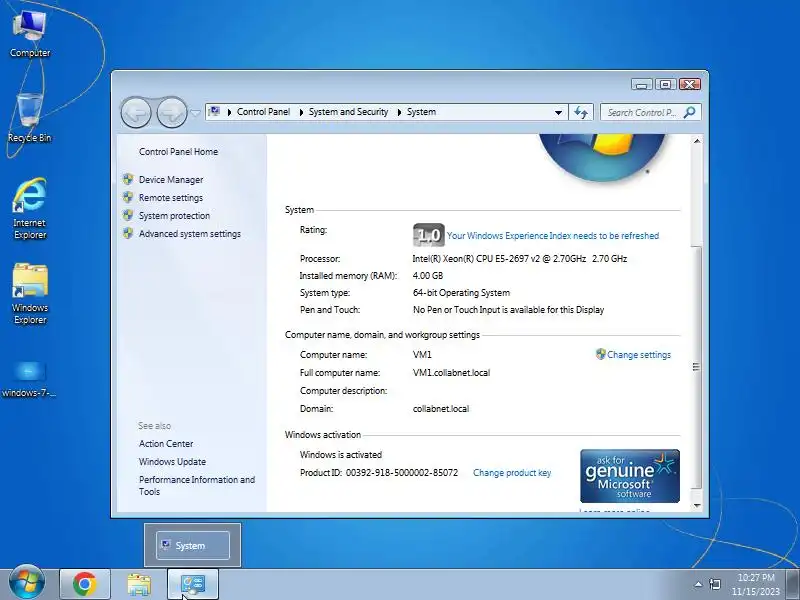800x600 pixels.
Task: Click the System taskbar preview thumbnail
Action: 192,545
